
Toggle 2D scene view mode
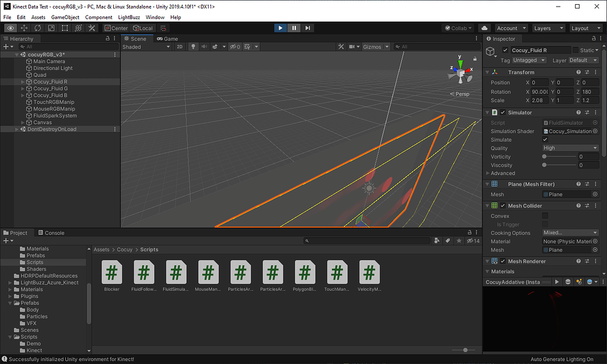click(180, 47)
